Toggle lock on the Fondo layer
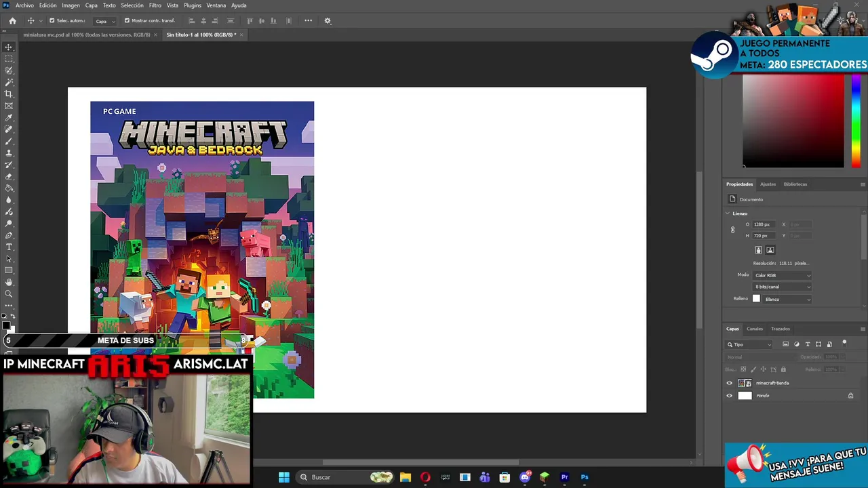The image size is (868, 488). coord(850,396)
